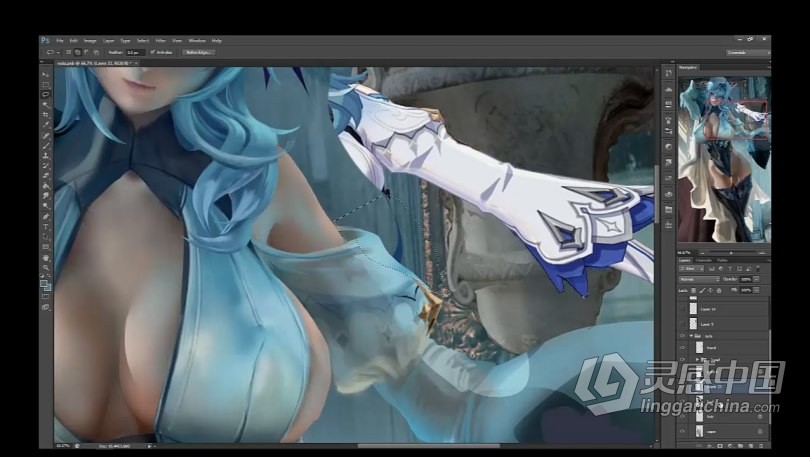Image resolution: width=810 pixels, height=457 pixels.
Task: Select the Lasso tool in toolbox
Action: pyautogui.click(x=45, y=94)
